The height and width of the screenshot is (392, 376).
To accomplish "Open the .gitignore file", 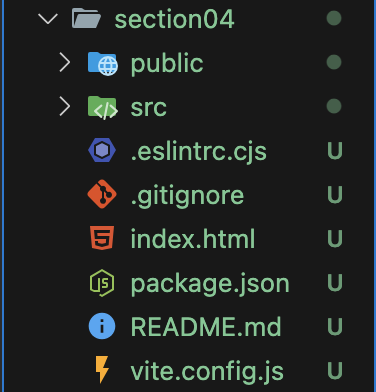I will [187, 196].
